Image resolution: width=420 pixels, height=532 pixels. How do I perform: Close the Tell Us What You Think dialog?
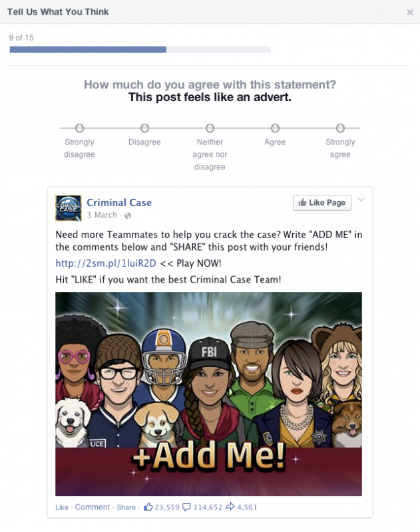[x=410, y=13]
